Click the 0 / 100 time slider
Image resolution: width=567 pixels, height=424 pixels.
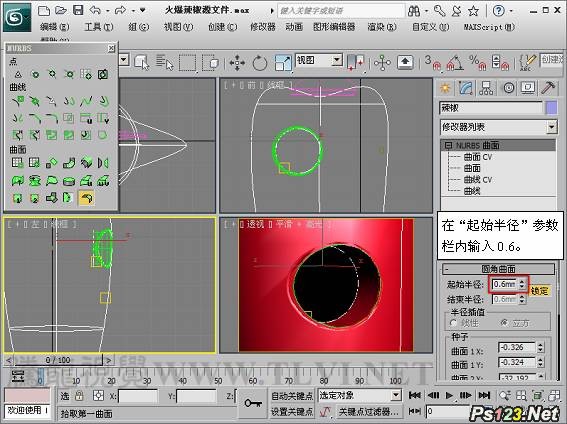tap(58, 360)
